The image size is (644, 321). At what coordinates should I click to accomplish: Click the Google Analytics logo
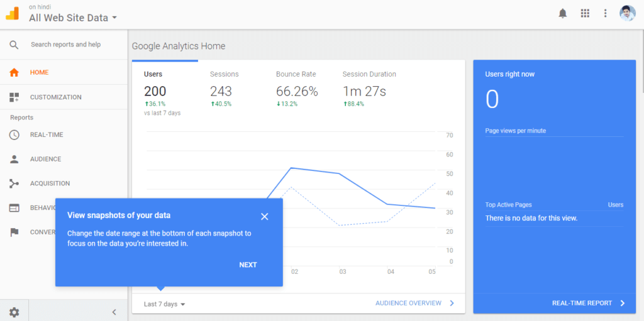pyautogui.click(x=12, y=14)
